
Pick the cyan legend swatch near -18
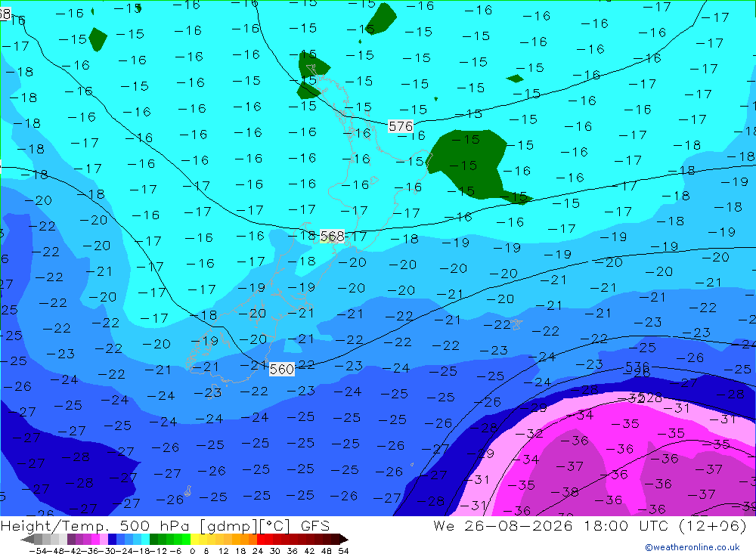coord(145,539)
